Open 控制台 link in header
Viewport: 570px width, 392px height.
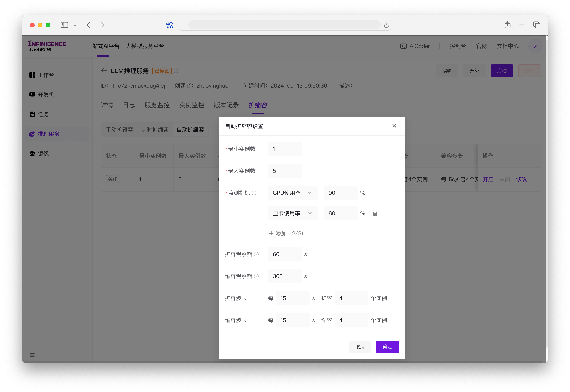tap(458, 46)
